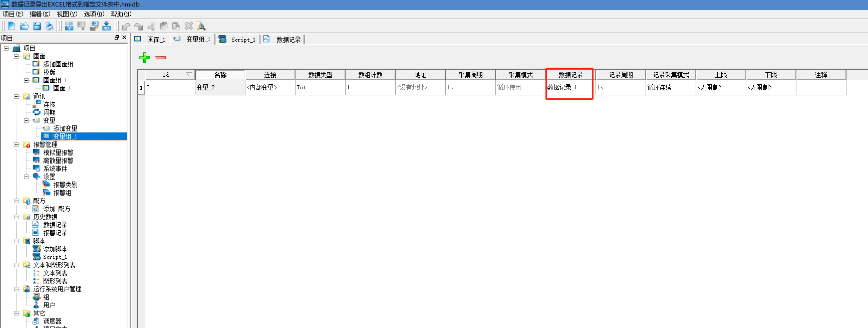This screenshot has height=328, width=868.
Task: Save the project with the floppy disk icon
Action: point(37,26)
